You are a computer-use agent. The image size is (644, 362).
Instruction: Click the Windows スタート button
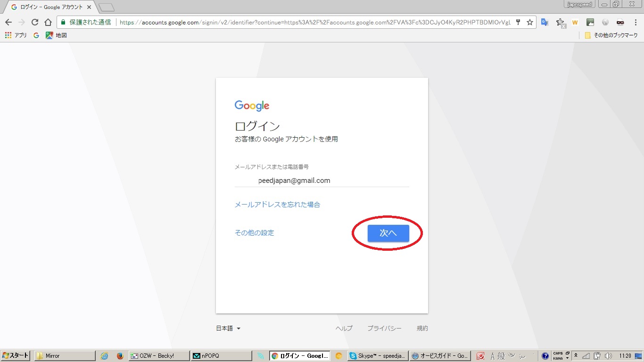(x=15, y=356)
